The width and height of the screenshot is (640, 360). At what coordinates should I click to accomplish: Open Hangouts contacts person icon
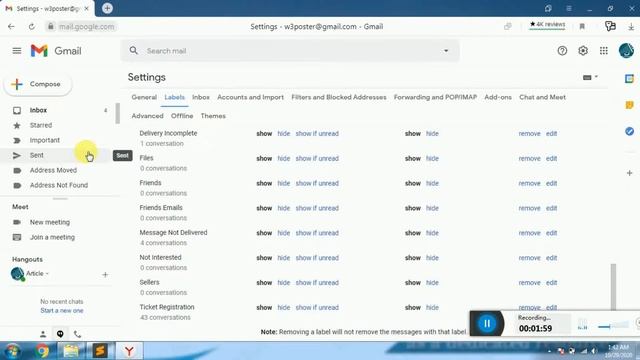click(43, 334)
